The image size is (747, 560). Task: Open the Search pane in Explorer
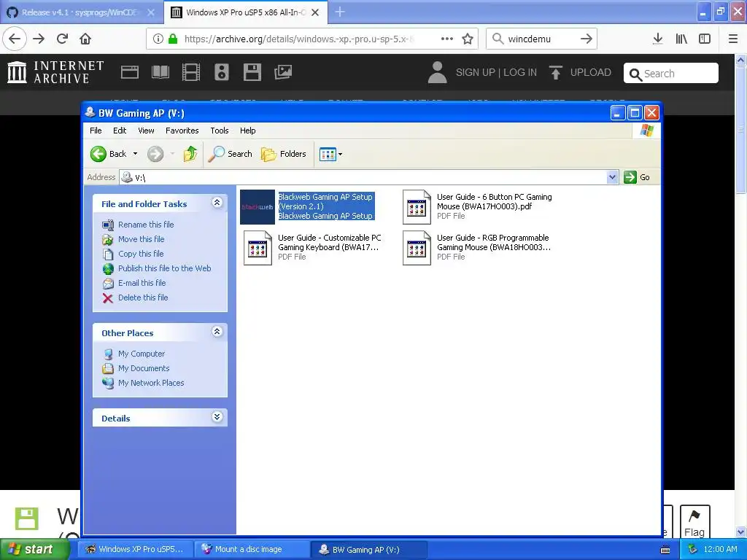tap(230, 154)
